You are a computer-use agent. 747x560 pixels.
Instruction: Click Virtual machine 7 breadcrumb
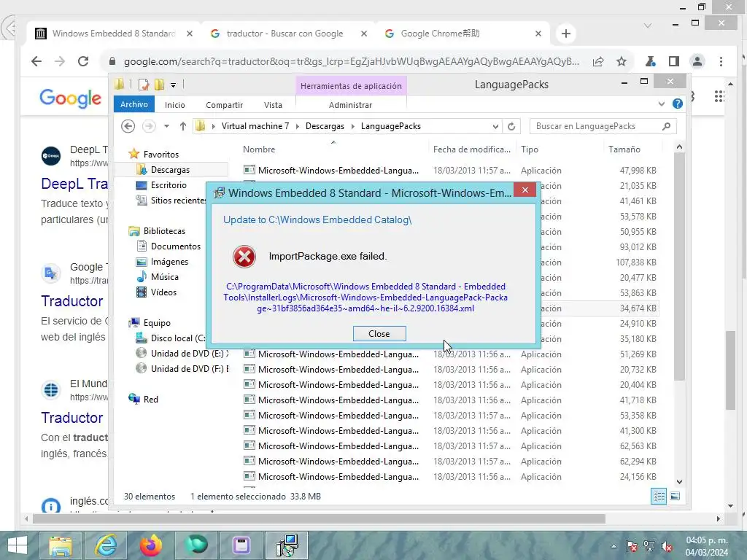click(255, 126)
